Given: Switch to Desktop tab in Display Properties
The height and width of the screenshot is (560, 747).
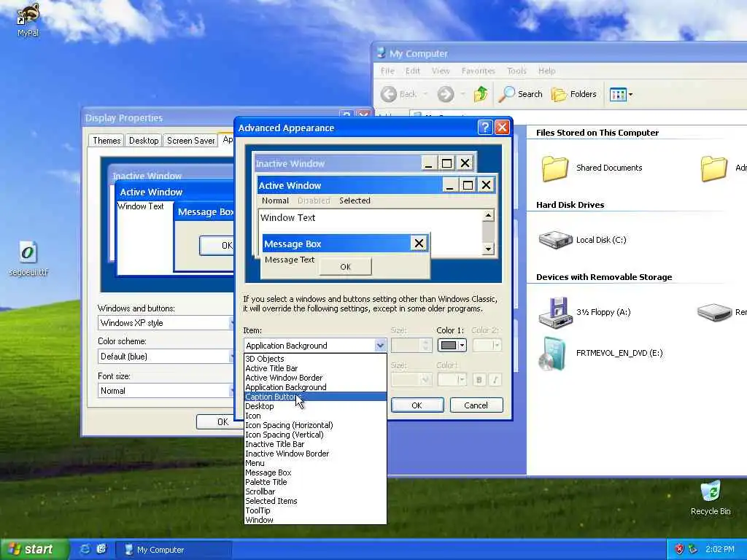Looking at the screenshot, I should 144,141.
